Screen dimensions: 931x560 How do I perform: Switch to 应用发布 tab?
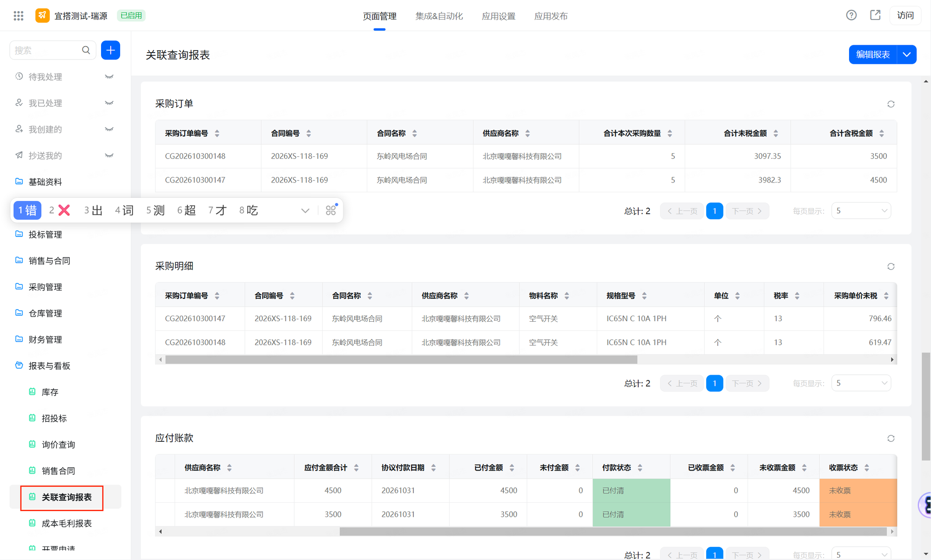[551, 16]
